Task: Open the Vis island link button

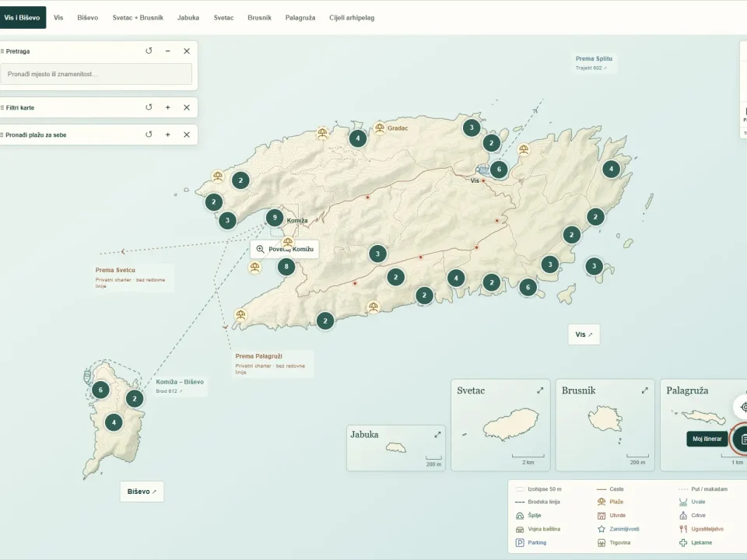Action: [x=584, y=334]
